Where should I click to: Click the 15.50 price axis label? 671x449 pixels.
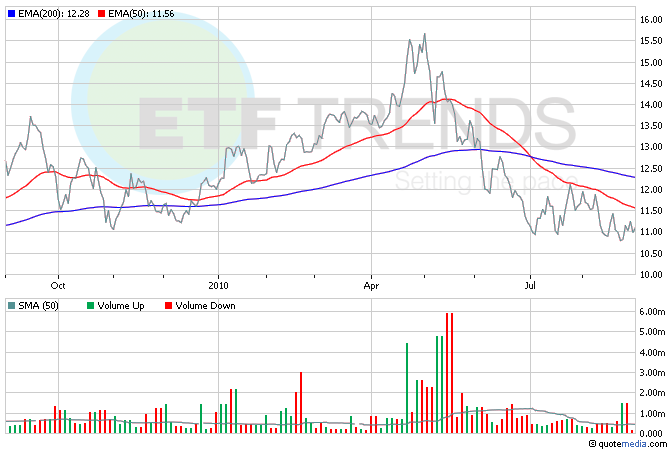651,41
